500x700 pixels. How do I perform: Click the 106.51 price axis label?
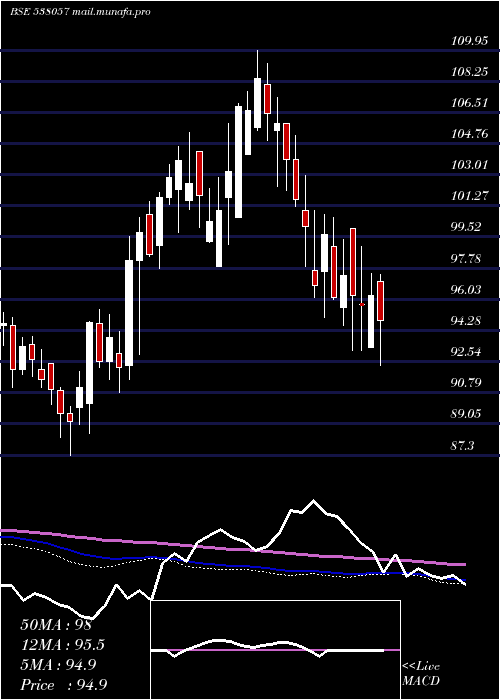pos(470,103)
